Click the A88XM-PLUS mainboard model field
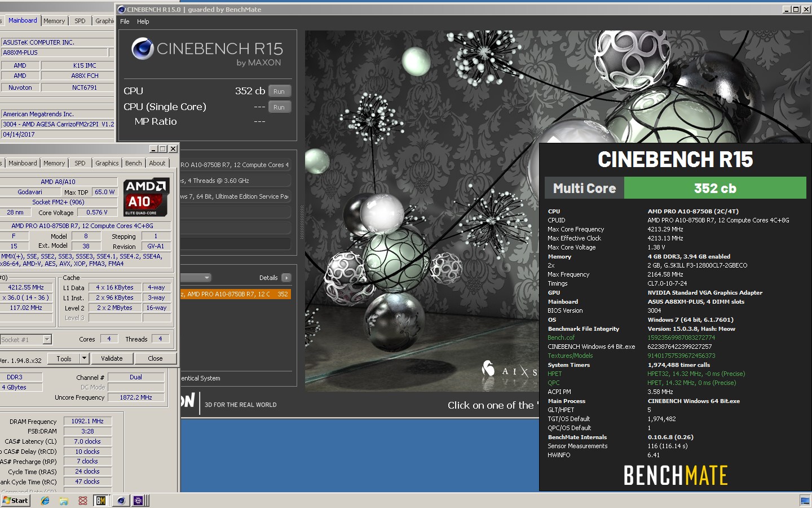Image resolution: width=812 pixels, height=508 pixels. (54, 52)
